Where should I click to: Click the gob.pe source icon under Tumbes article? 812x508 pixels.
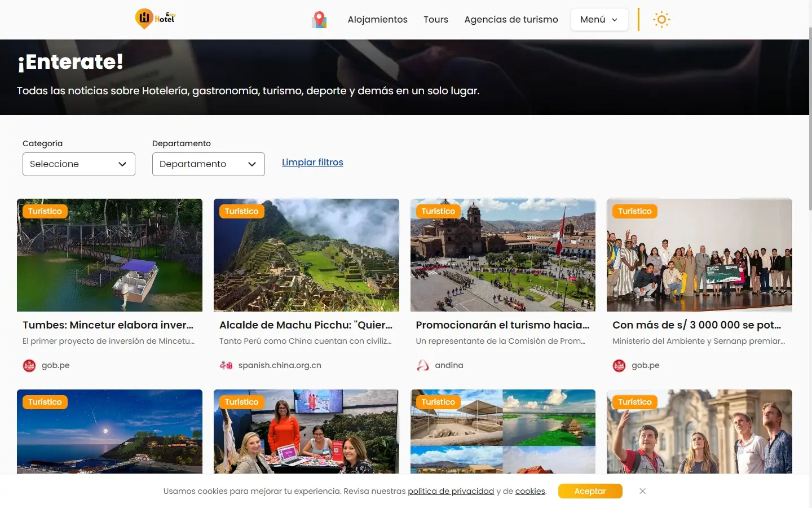[29, 366]
